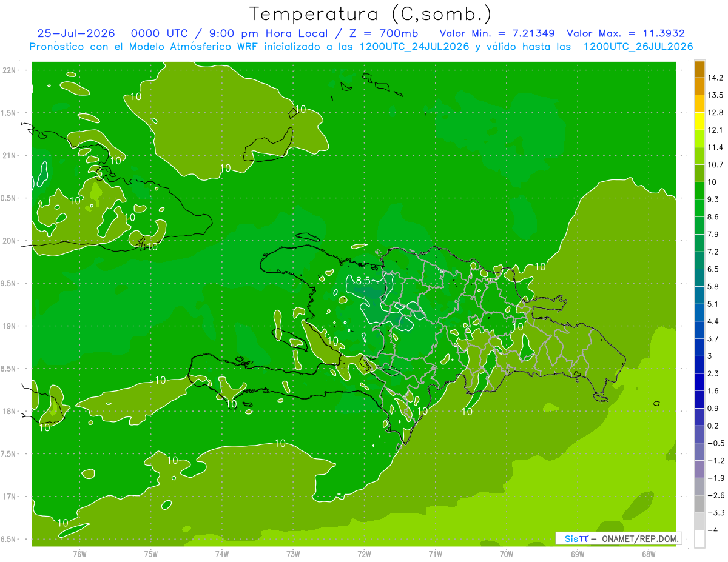Screen dimensions: 728x562
Task: Click the "72W" longitude axis label
Action: pos(364,554)
